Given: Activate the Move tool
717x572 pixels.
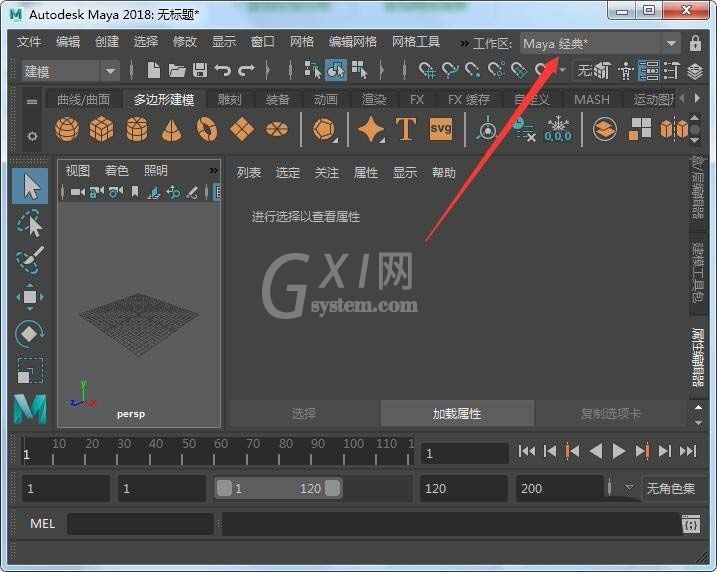Looking at the screenshot, I should click(x=30, y=297).
